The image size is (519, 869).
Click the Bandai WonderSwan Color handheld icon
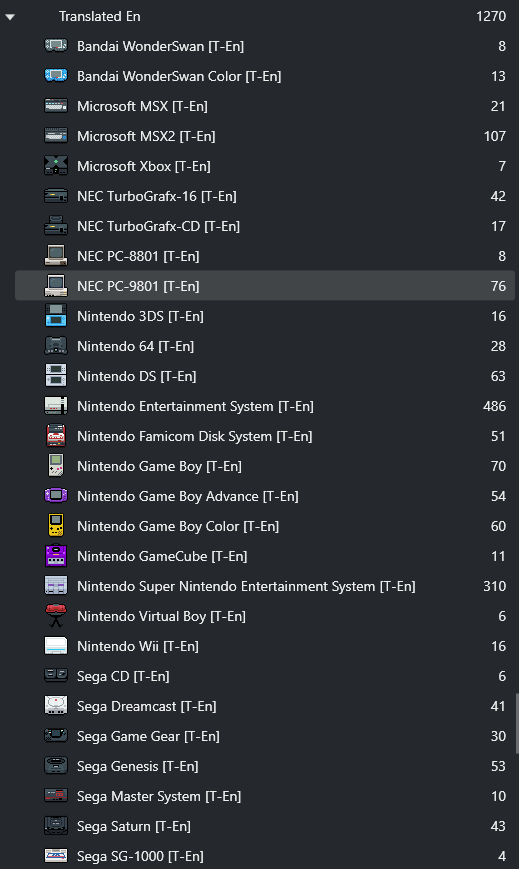pos(55,75)
